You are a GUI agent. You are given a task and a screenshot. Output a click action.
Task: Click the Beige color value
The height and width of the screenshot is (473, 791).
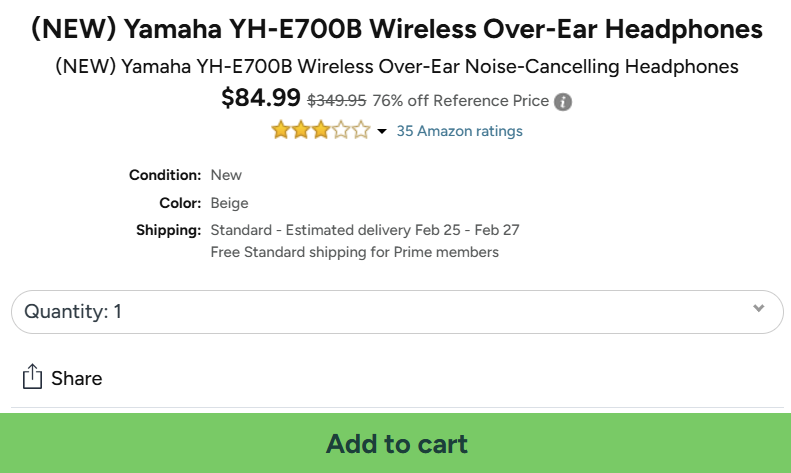(x=229, y=203)
